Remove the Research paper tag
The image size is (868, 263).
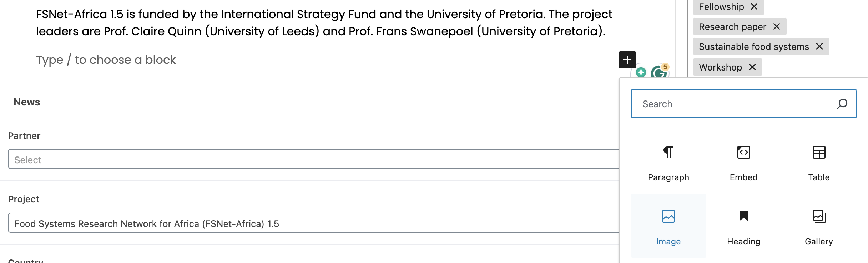777,27
